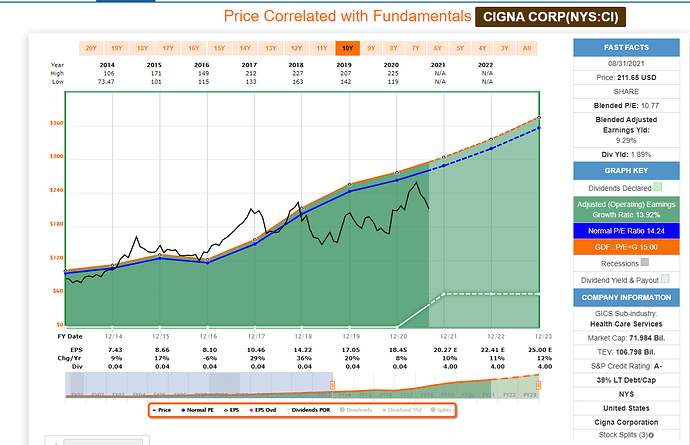Switch chart to 9Y range
Image resolution: width=690 pixels, height=445 pixels.
(371, 48)
